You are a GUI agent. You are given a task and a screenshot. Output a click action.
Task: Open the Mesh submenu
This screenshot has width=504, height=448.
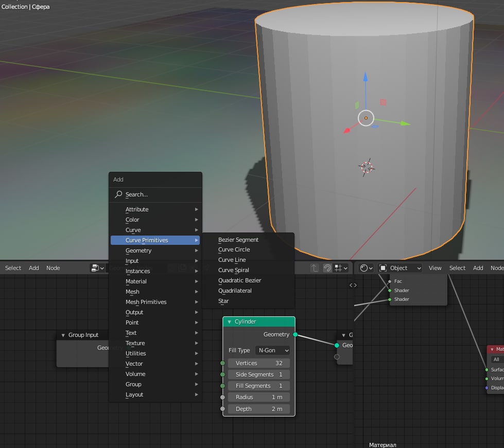click(x=155, y=292)
